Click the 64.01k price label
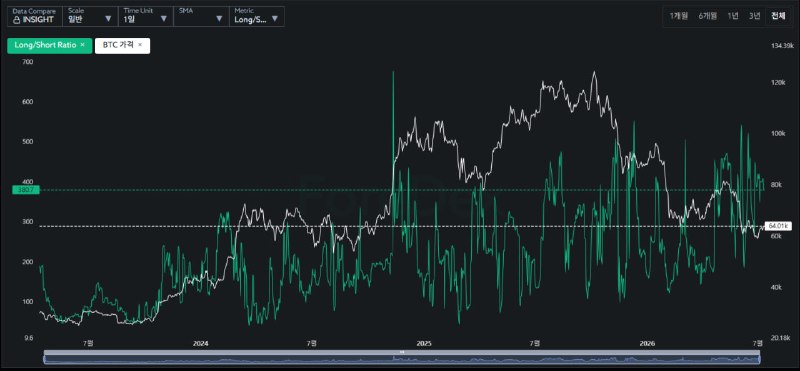This screenshot has width=800, height=371. click(x=778, y=226)
